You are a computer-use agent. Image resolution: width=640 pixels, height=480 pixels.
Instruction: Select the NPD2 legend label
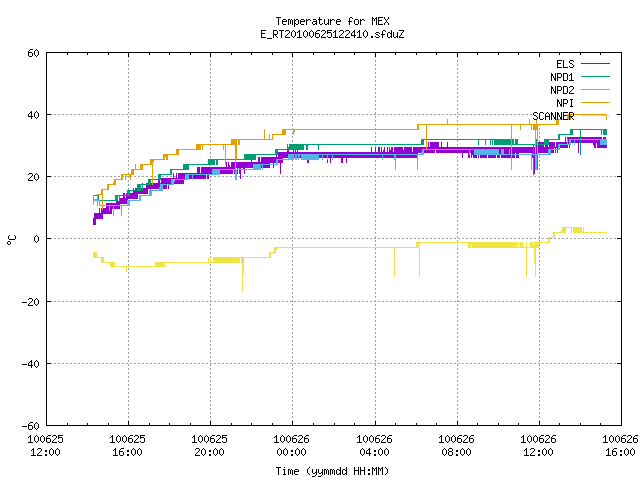562,90
